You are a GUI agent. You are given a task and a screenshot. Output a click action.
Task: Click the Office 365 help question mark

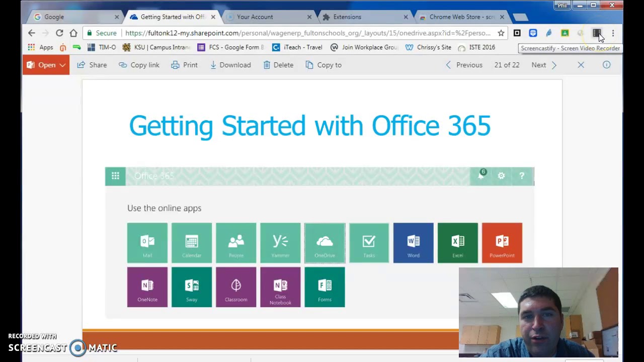point(522,175)
